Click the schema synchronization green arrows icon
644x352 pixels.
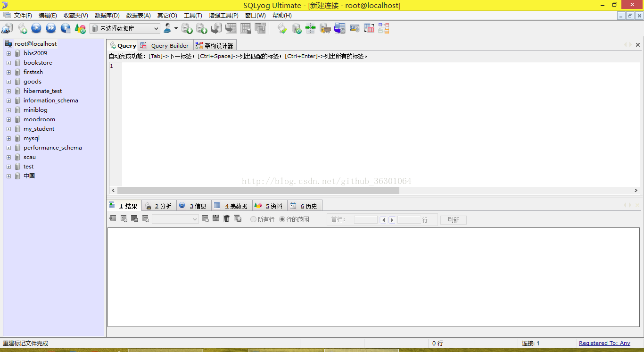point(310,28)
